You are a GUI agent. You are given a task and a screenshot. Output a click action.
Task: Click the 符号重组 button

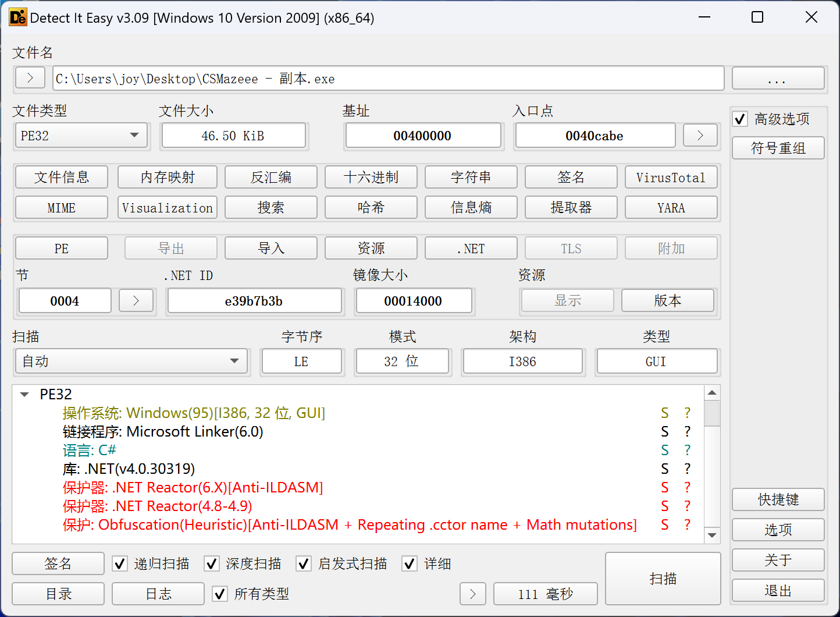click(x=778, y=148)
